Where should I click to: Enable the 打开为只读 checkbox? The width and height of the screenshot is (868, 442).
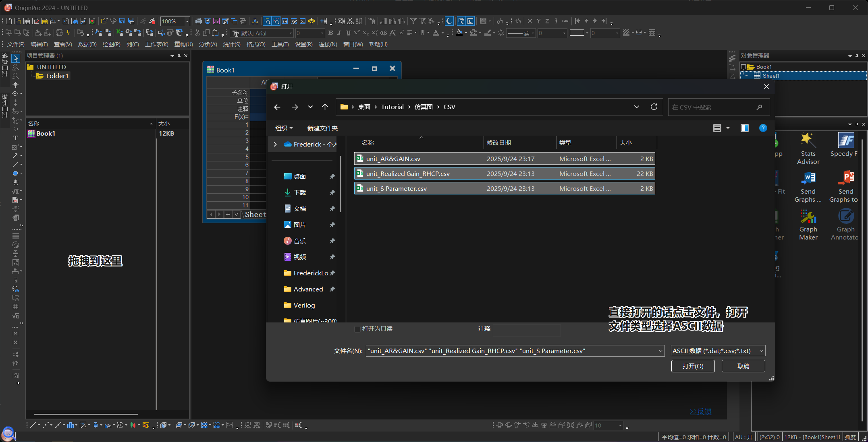[357, 329]
